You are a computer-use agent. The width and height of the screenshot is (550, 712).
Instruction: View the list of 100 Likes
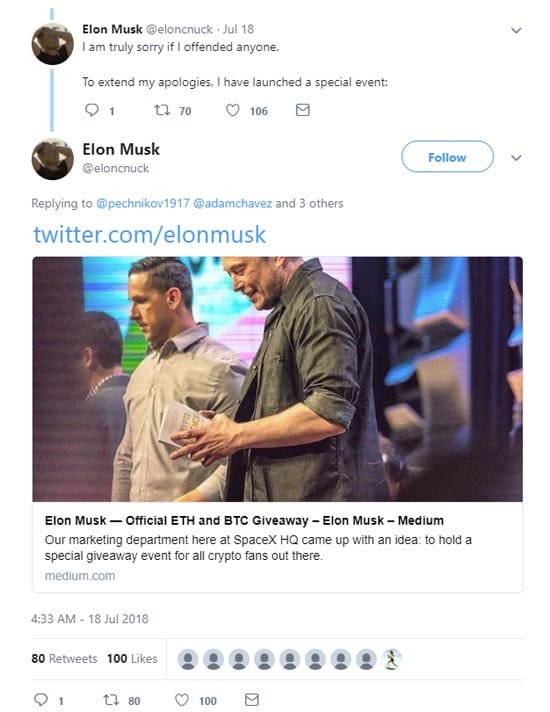(132, 658)
